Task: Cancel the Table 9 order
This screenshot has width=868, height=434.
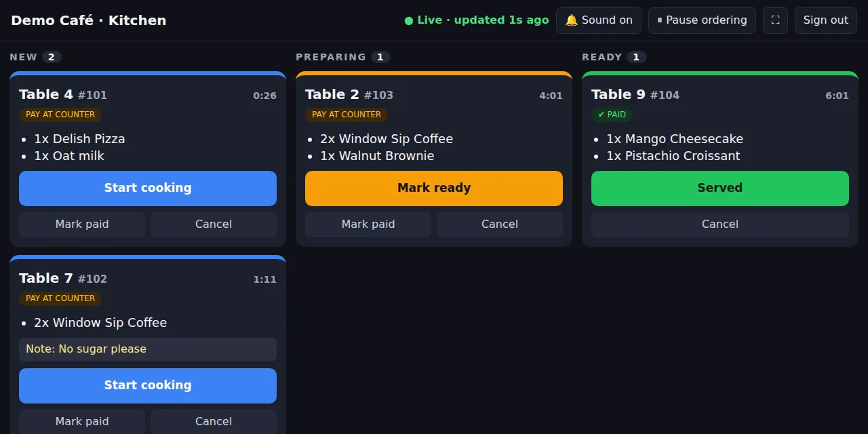Action: point(720,224)
